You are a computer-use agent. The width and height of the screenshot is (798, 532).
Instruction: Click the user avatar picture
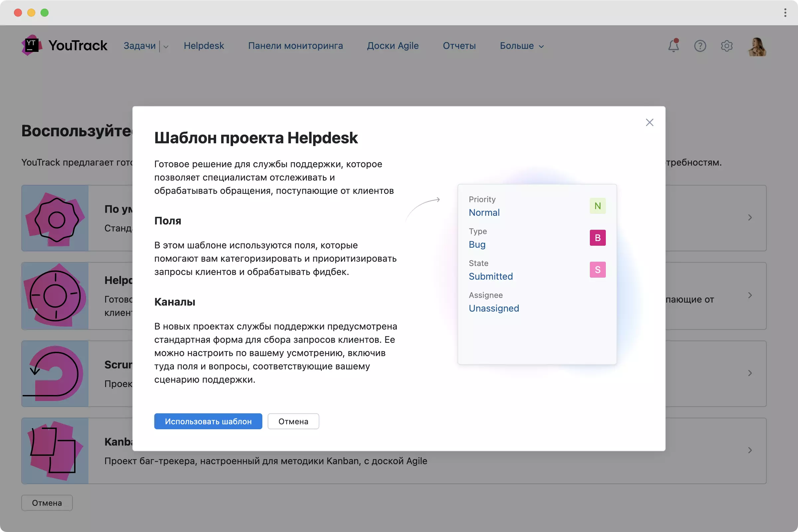click(x=757, y=47)
